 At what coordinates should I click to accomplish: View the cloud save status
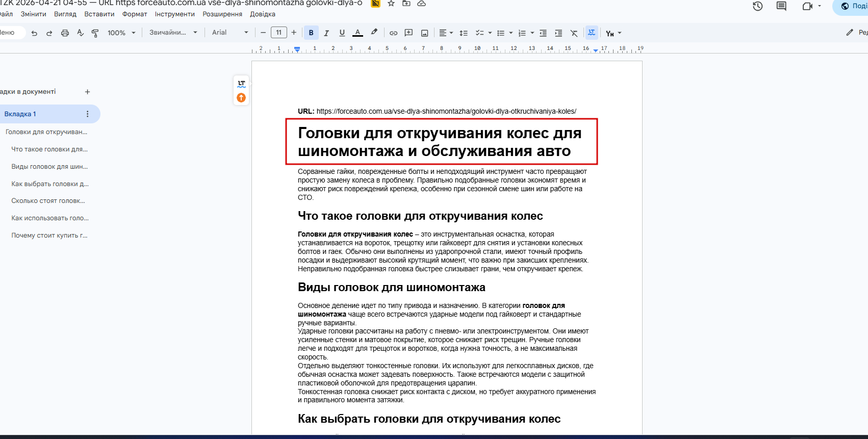click(x=421, y=3)
